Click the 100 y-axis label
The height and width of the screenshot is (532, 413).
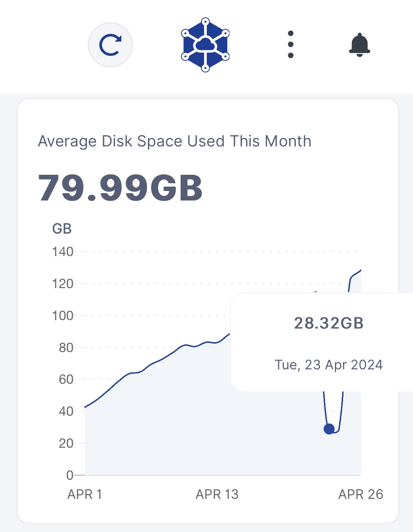(63, 316)
